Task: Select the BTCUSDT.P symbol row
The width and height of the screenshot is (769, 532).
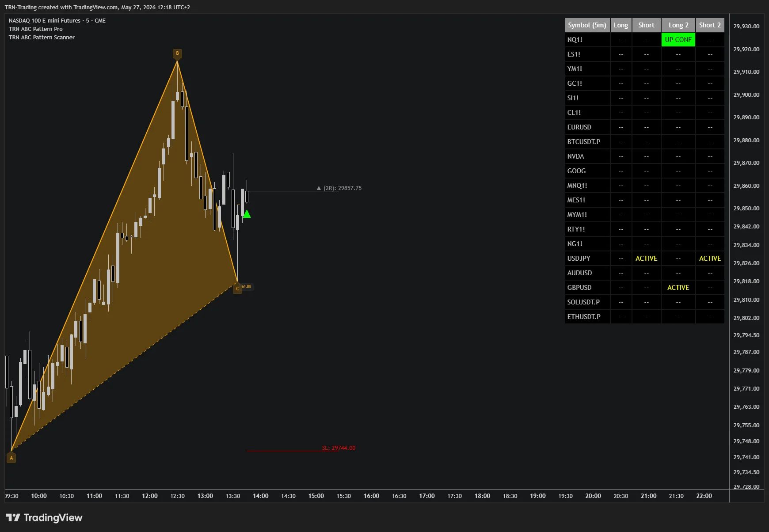Action: point(644,142)
